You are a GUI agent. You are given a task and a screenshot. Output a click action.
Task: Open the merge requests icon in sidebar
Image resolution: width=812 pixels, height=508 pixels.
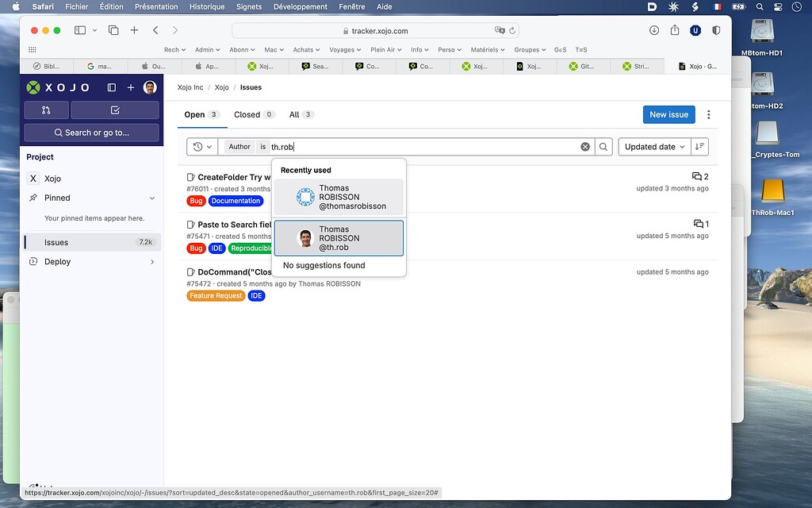[47, 110]
